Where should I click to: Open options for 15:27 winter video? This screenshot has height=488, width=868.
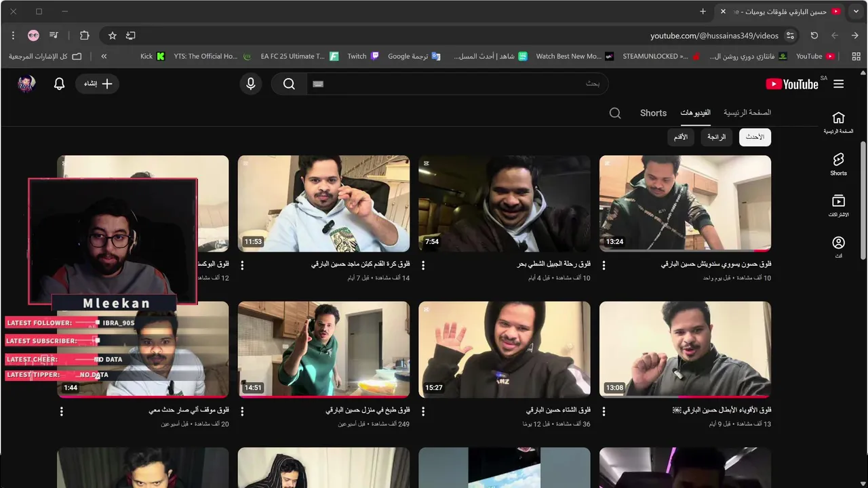tap(423, 411)
